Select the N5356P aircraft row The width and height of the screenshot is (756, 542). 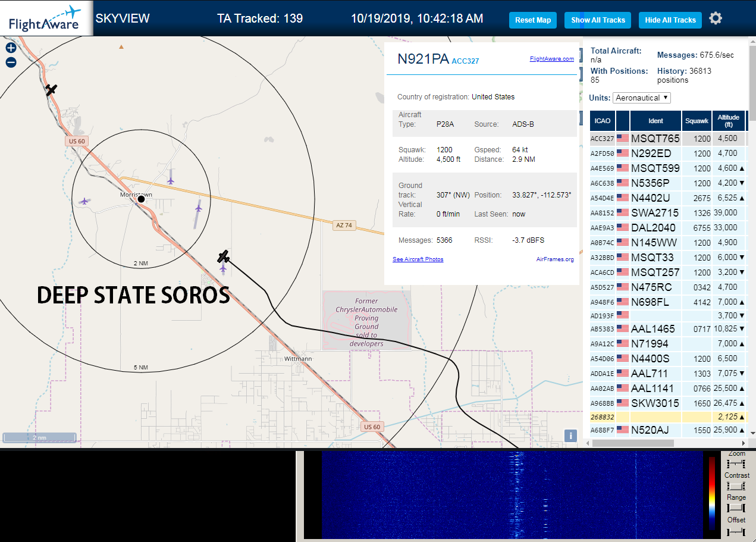click(x=667, y=183)
